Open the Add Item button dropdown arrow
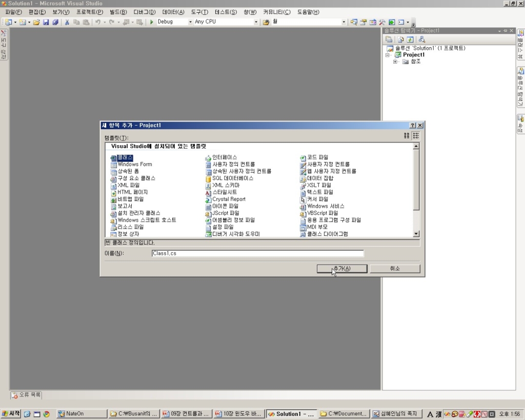Image resolution: width=525 pixels, height=420 pixels. click(29, 22)
